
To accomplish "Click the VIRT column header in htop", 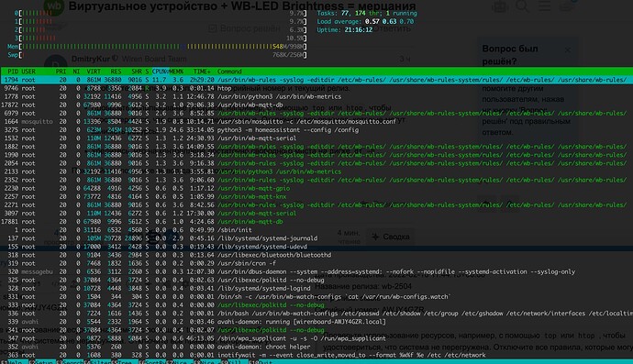I will click(94, 72).
